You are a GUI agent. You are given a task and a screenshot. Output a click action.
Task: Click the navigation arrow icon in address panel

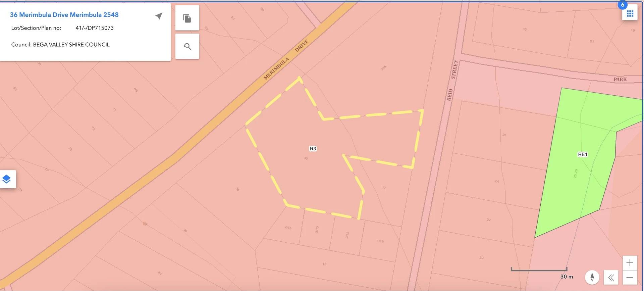pyautogui.click(x=159, y=16)
